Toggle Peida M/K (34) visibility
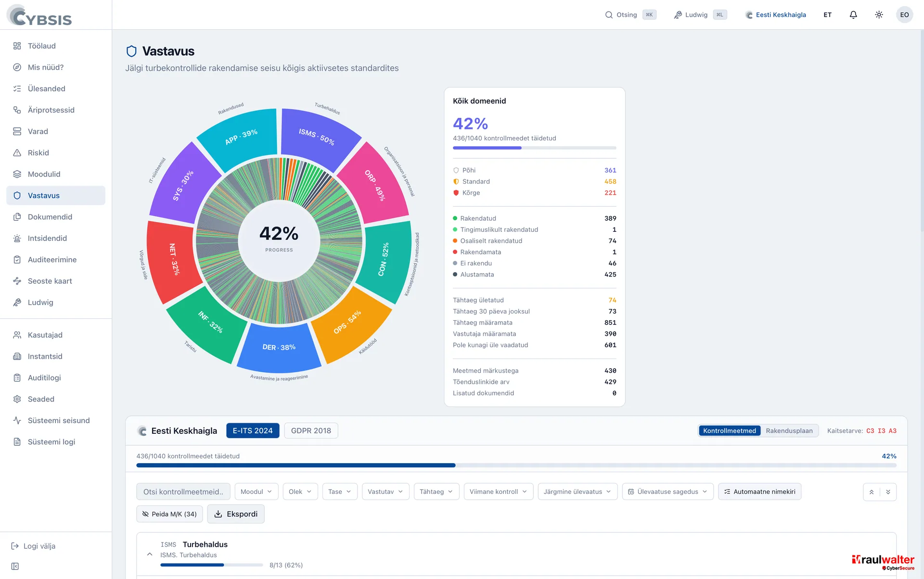 tap(169, 514)
